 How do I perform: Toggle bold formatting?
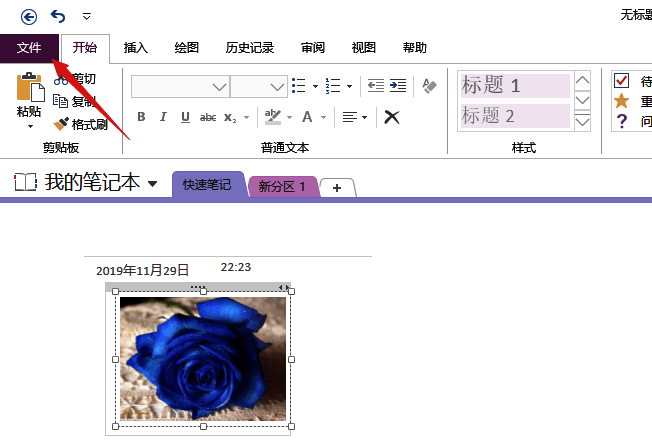coord(141,117)
